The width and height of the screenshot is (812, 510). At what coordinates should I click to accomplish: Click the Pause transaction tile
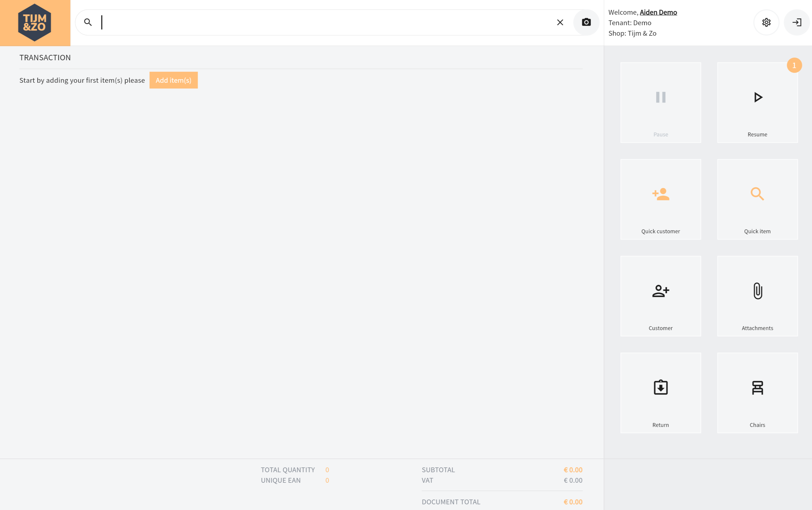660,103
